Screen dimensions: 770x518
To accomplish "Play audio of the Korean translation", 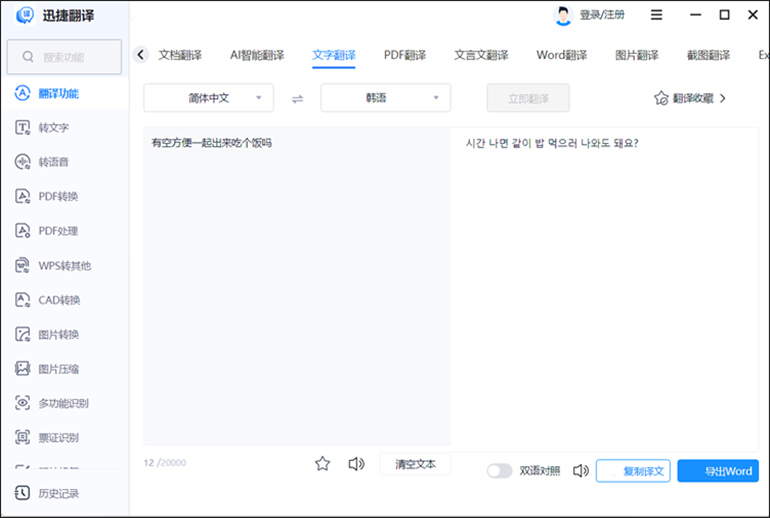I will pos(580,471).
